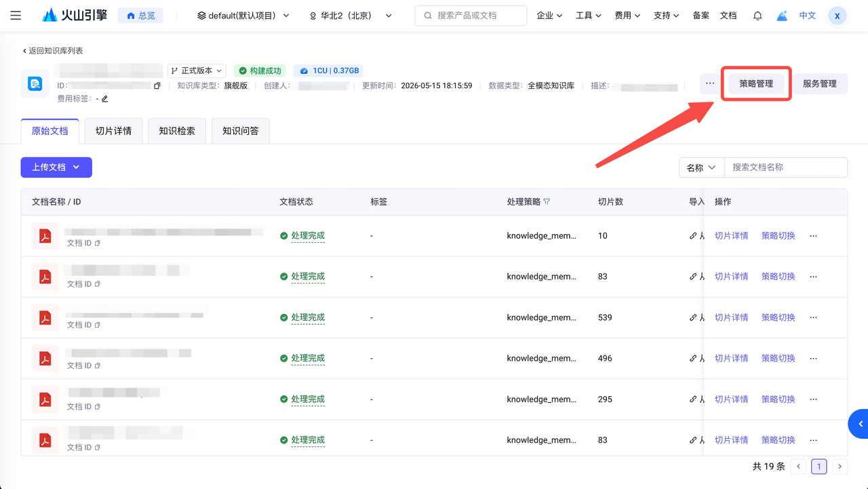Open the user avatar X menu
Screen dimensions: 868x489
click(x=837, y=16)
